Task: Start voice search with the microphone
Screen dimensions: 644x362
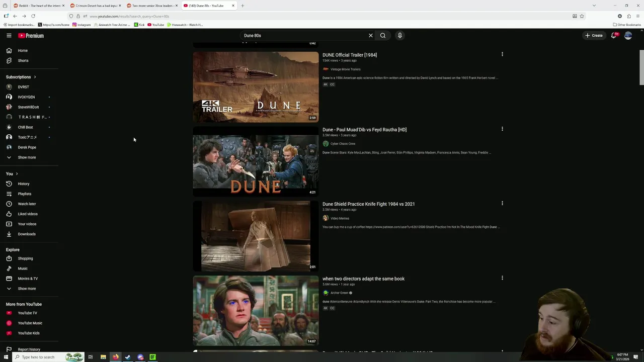Action: (400, 36)
